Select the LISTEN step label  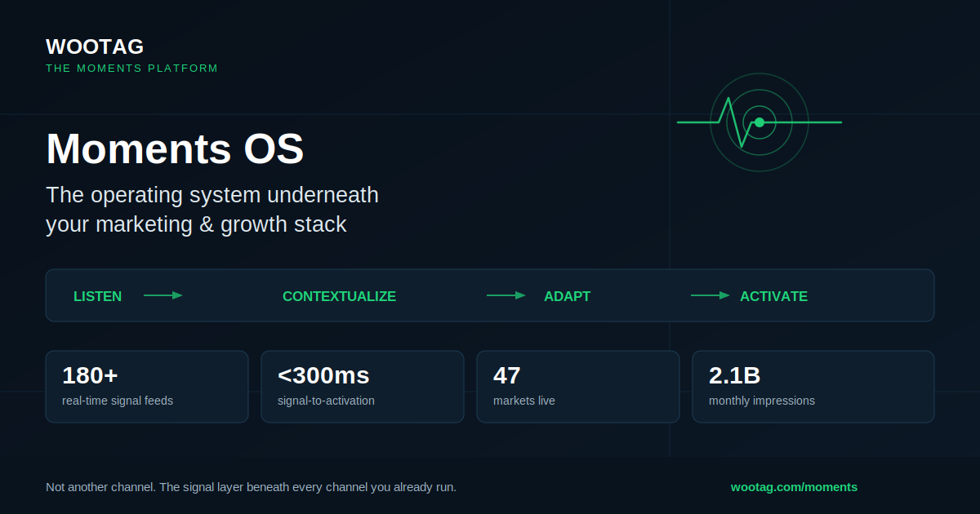click(97, 296)
